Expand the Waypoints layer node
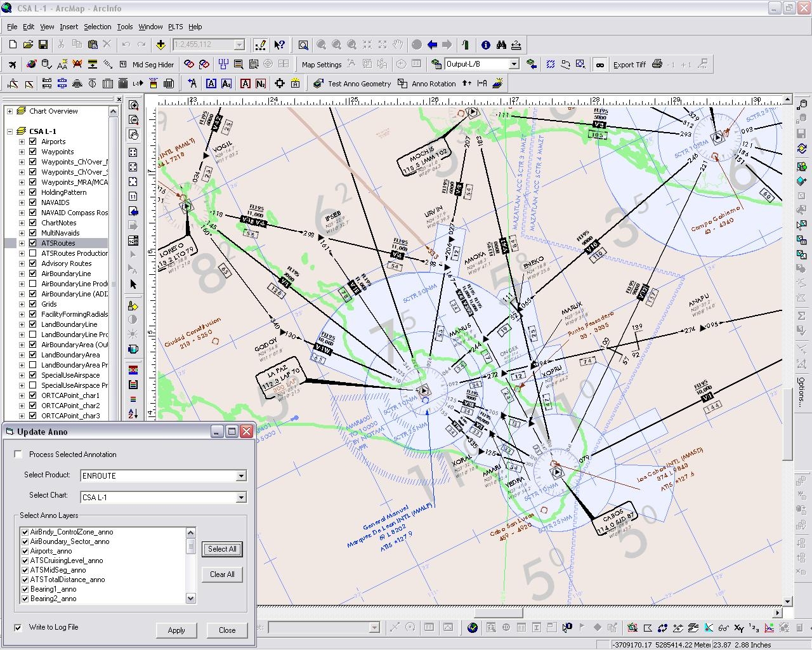812x650 pixels. [x=22, y=152]
